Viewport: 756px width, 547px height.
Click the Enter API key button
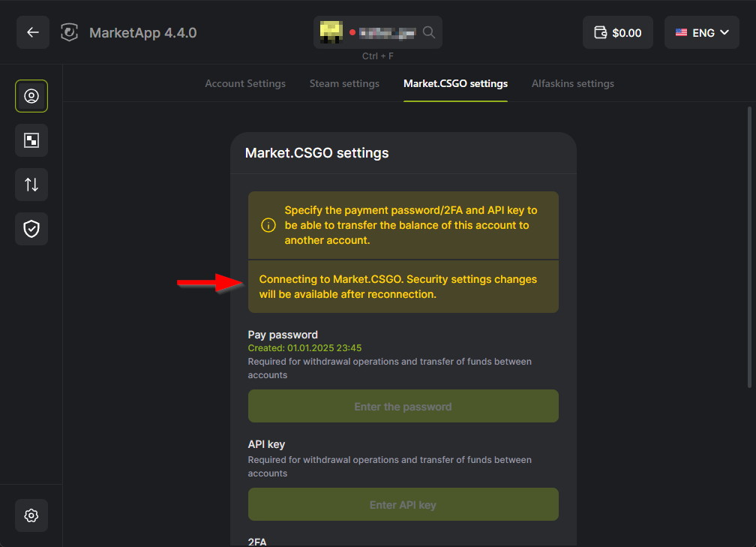pos(403,504)
